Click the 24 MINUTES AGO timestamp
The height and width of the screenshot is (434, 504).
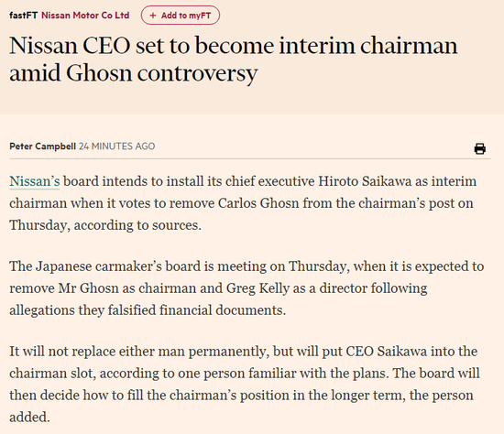117,146
